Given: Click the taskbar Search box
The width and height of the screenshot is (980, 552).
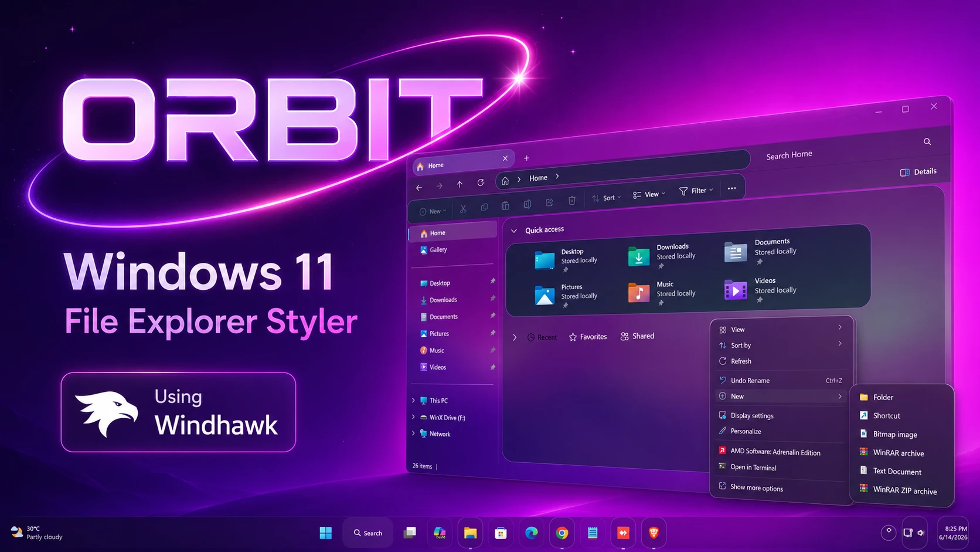Looking at the screenshot, I should [x=367, y=533].
